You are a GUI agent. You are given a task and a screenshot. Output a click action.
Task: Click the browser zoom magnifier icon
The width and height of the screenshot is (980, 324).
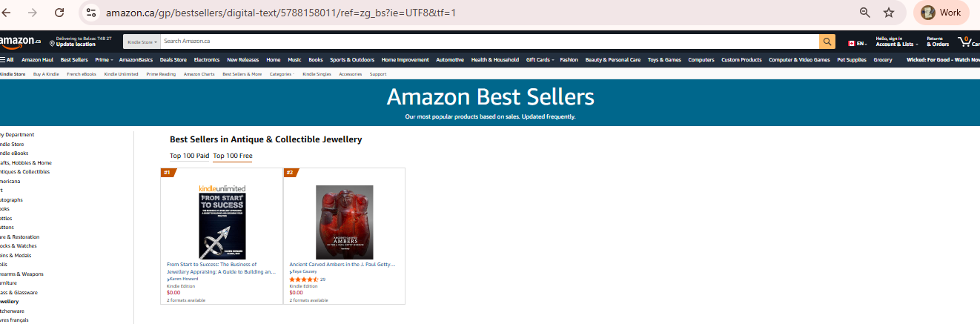point(864,13)
